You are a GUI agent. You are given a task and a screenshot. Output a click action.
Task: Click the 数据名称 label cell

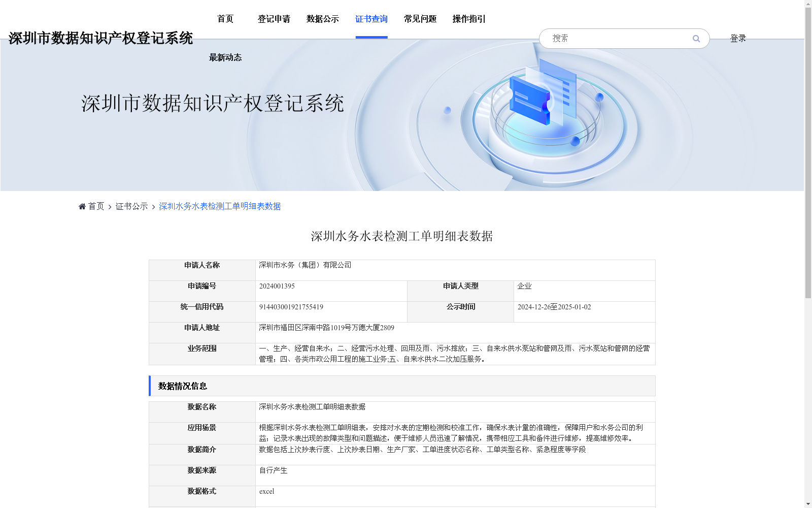[x=202, y=412]
